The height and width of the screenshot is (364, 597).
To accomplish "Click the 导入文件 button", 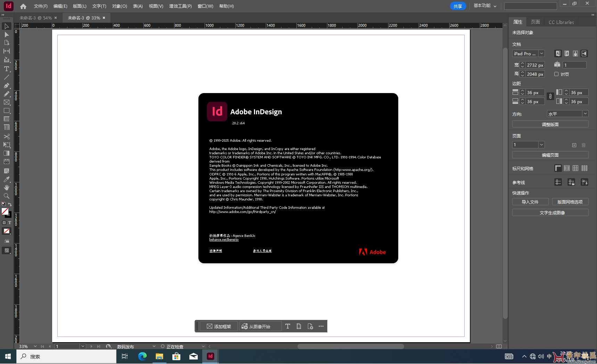I will pos(530,202).
